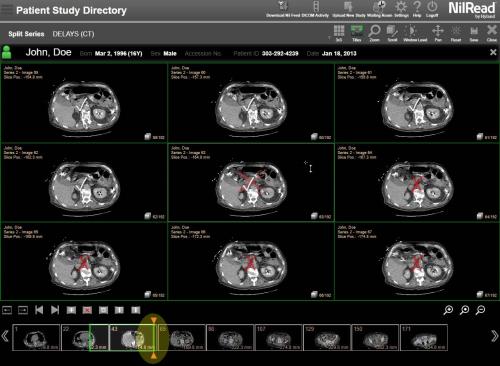The height and width of the screenshot is (366, 500).
Task: Click the green patient avatar icon
Action: pyautogui.click(x=6, y=52)
